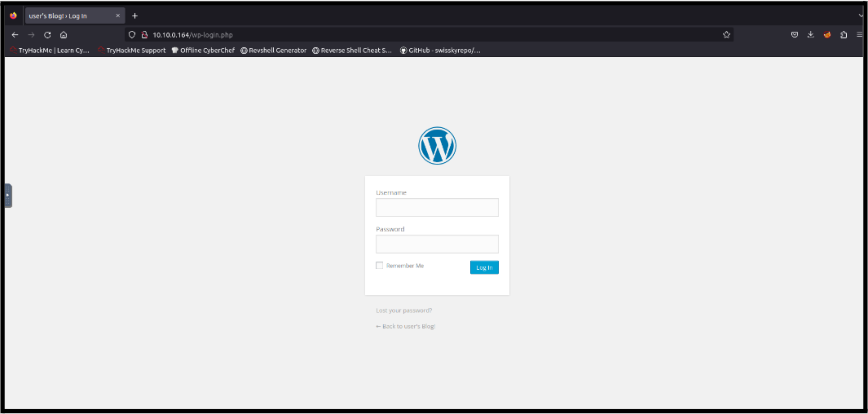Follow the Lost your password link
This screenshot has width=868, height=414.
coord(403,310)
